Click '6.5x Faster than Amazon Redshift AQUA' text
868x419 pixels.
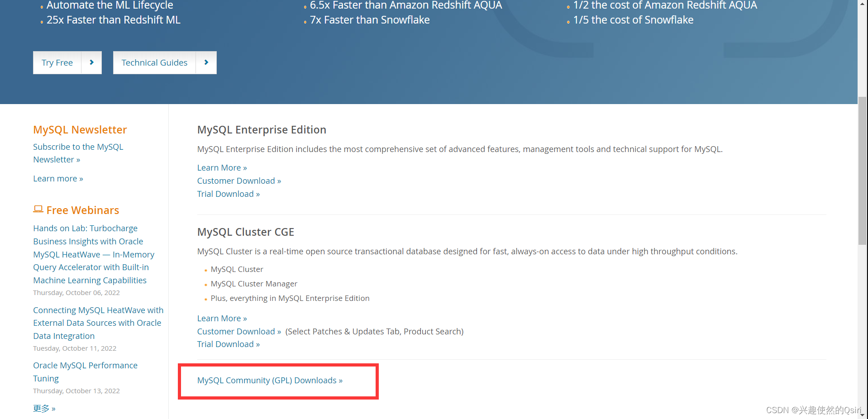pyautogui.click(x=406, y=5)
